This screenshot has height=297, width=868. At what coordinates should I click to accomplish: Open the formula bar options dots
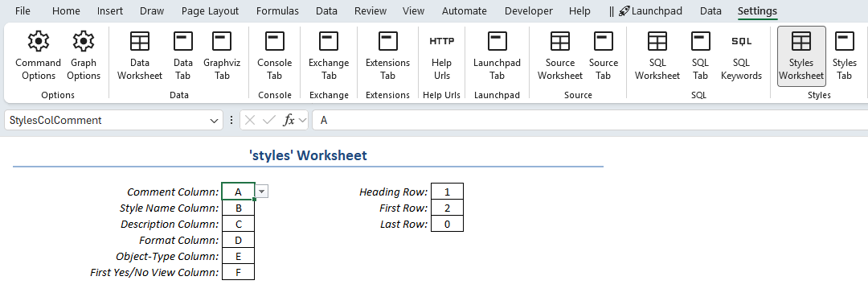(x=231, y=120)
